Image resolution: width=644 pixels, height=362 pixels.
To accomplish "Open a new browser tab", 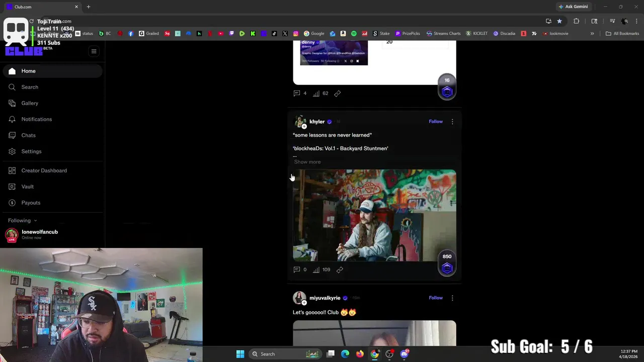I will pyautogui.click(x=89, y=7).
